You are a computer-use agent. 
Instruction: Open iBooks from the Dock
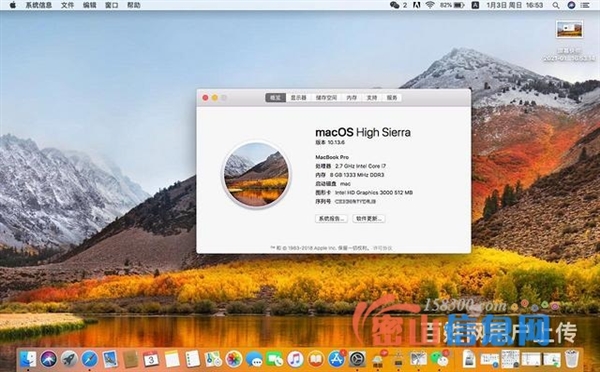[316, 359]
